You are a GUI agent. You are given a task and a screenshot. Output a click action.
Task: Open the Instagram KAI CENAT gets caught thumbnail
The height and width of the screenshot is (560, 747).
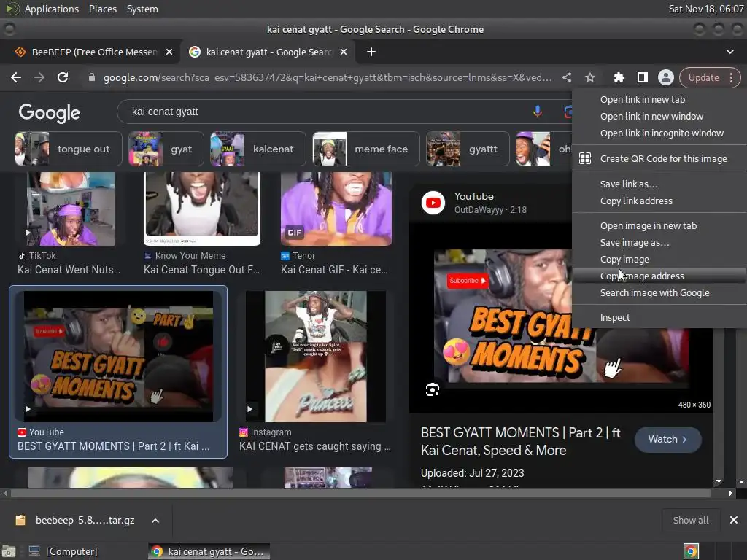point(315,356)
